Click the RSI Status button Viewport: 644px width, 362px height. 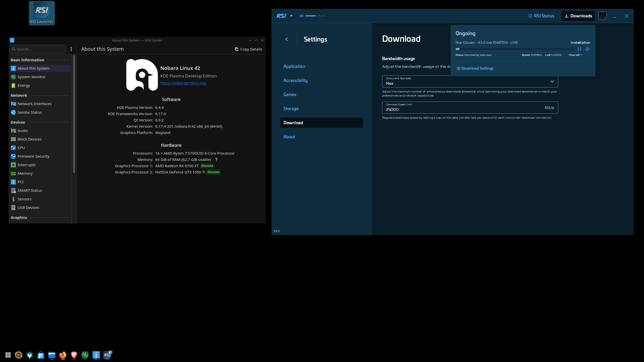point(541,16)
